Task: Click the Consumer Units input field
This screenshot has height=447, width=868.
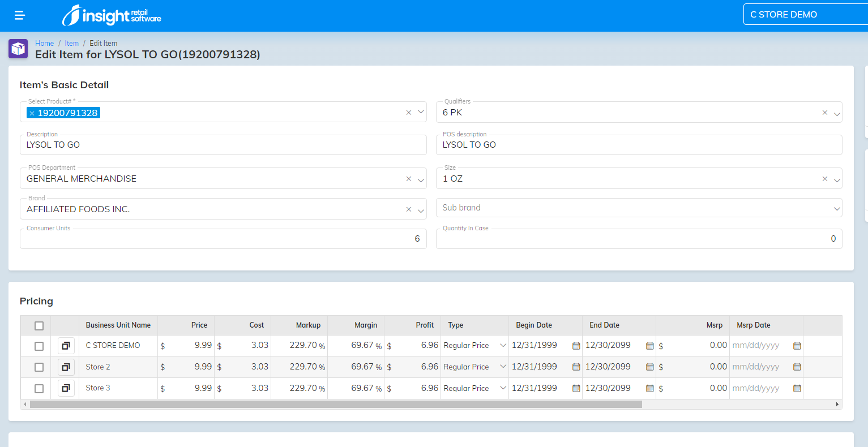Action: tap(223, 239)
